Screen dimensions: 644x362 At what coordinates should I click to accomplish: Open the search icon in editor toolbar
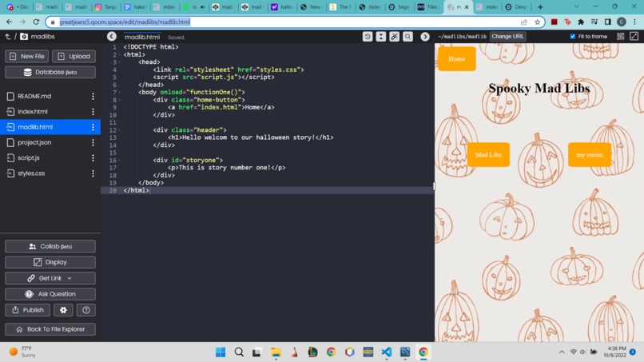pos(407,37)
